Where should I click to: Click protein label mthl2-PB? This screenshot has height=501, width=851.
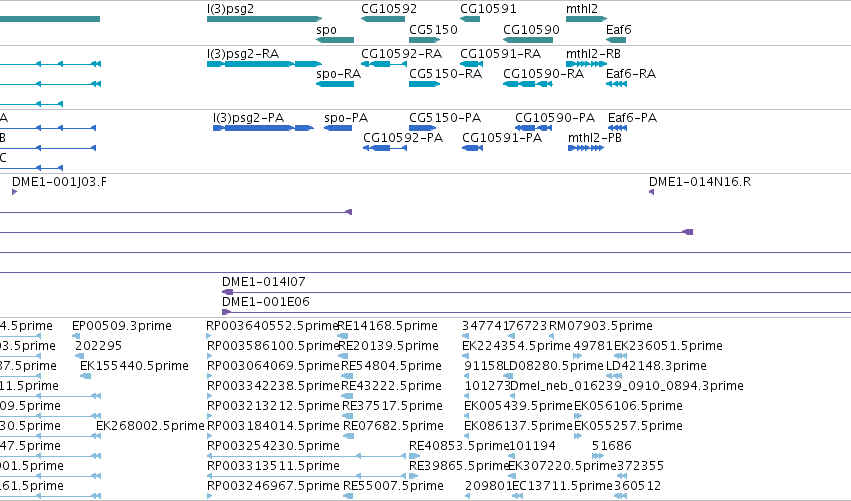595,138
